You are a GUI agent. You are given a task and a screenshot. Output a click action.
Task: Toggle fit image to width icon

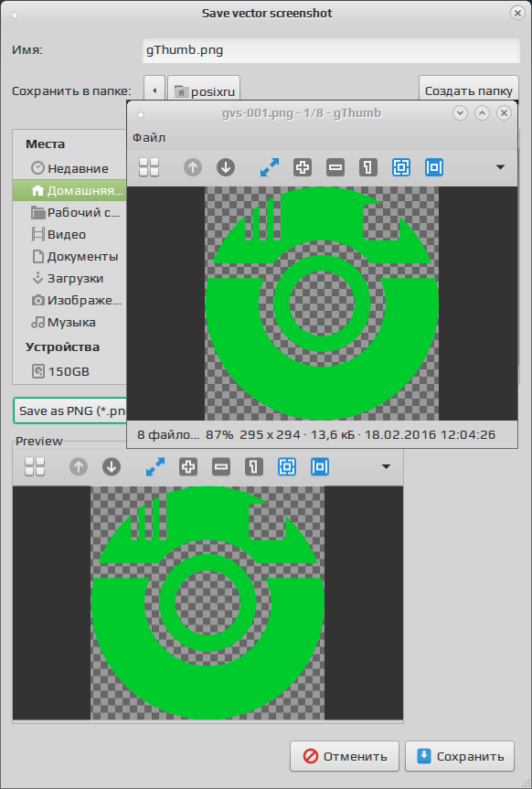[x=434, y=167]
